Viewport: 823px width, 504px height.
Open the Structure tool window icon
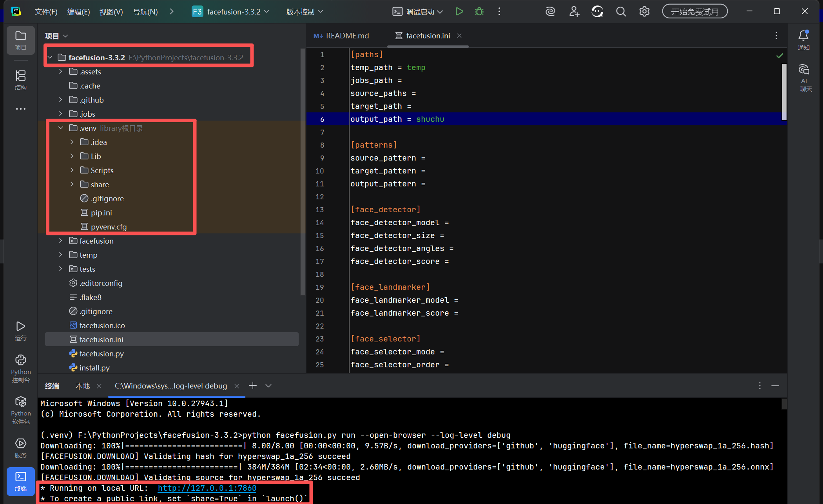pyautogui.click(x=20, y=79)
